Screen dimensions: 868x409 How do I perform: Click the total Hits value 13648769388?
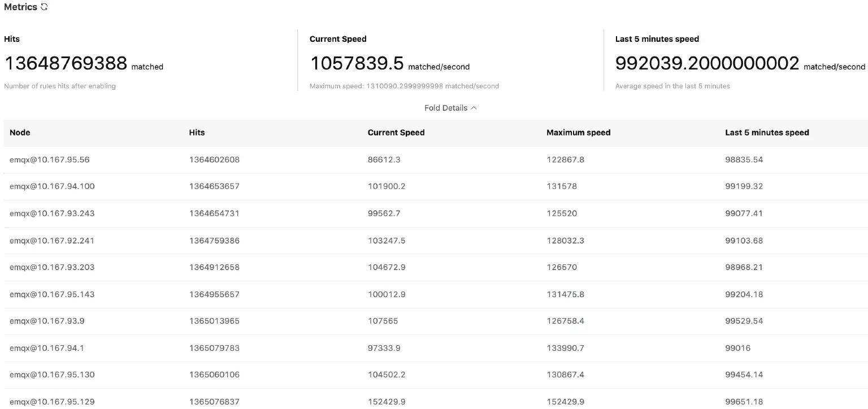pos(66,63)
